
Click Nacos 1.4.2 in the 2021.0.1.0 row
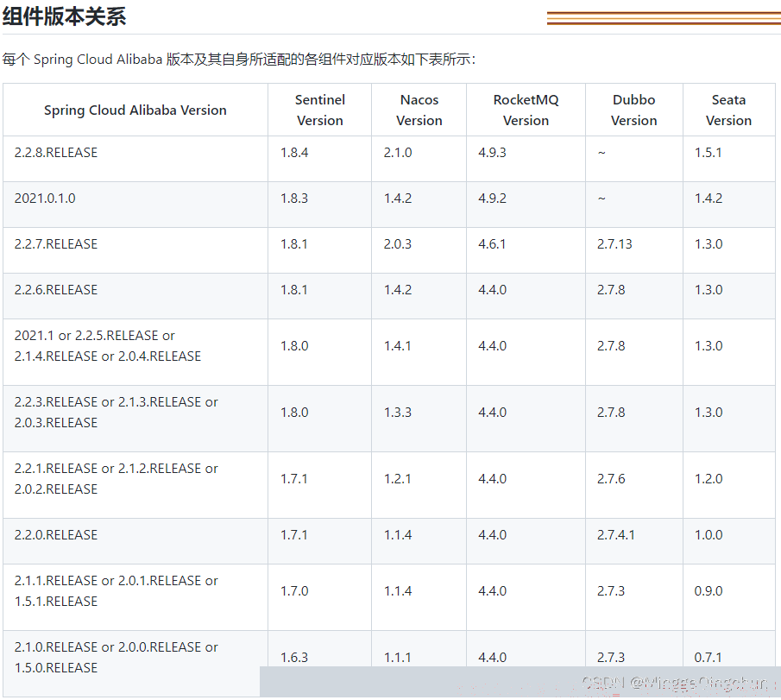(398, 199)
